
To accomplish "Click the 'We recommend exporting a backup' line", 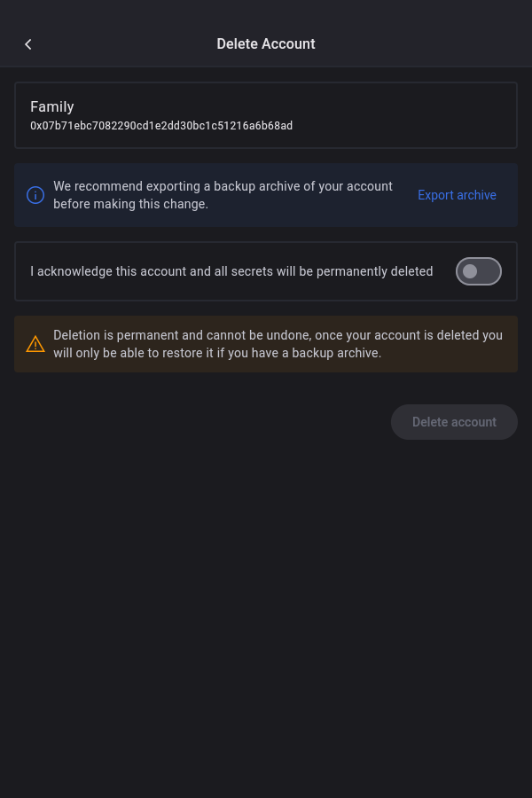I will (223, 186).
